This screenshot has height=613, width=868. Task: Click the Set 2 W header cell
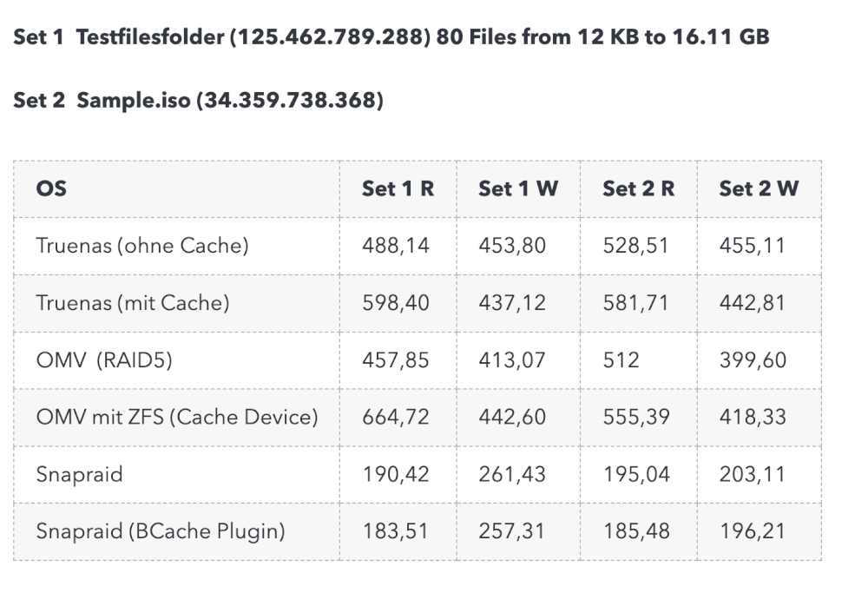759,188
